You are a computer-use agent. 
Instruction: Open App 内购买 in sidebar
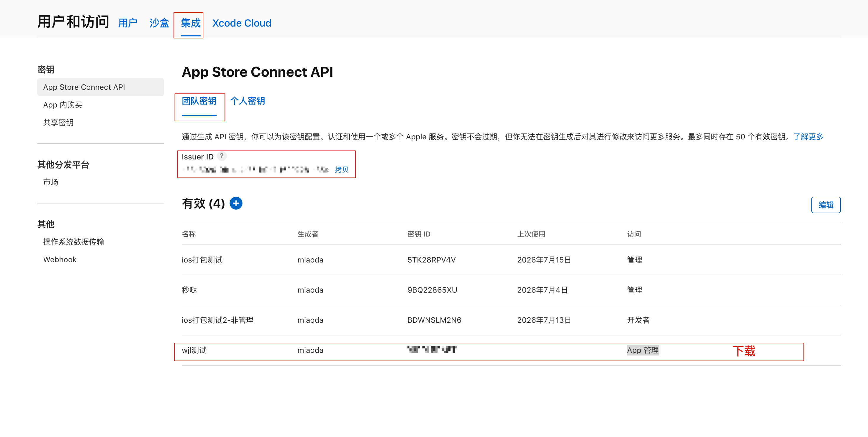[63, 105]
